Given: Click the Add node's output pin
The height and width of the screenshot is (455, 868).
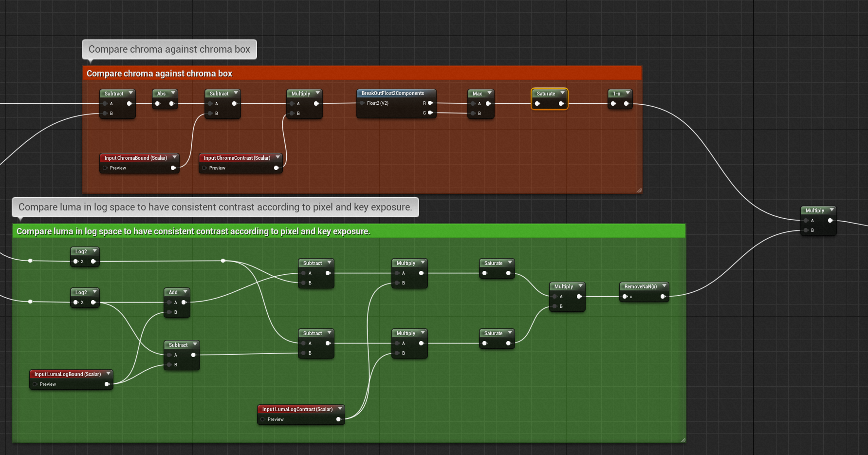Looking at the screenshot, I should (184, 303).
